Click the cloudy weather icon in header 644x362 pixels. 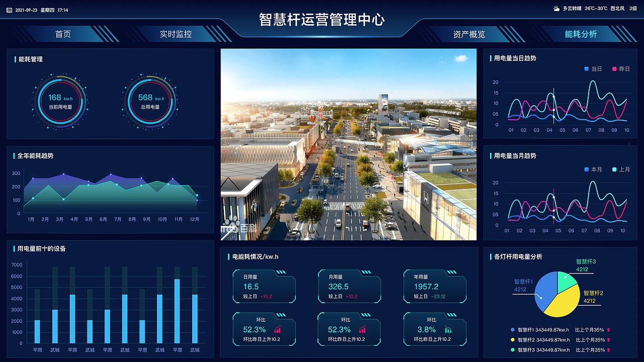pos(556,9)
